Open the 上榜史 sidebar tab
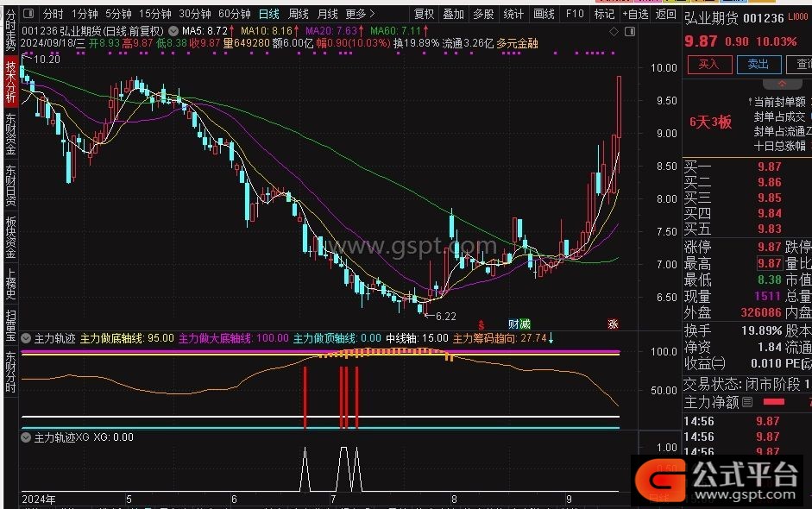The image size is (812, 509). (x=11, y=284)
